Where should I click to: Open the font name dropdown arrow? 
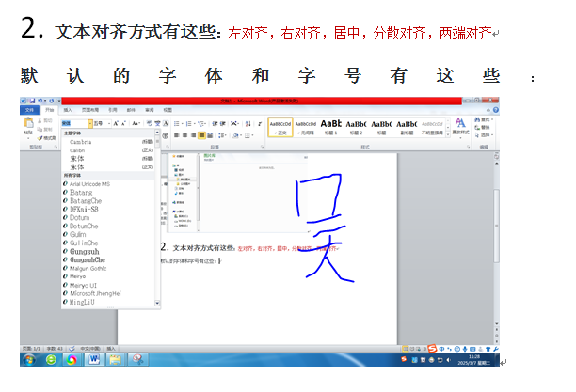pos(90,124)
